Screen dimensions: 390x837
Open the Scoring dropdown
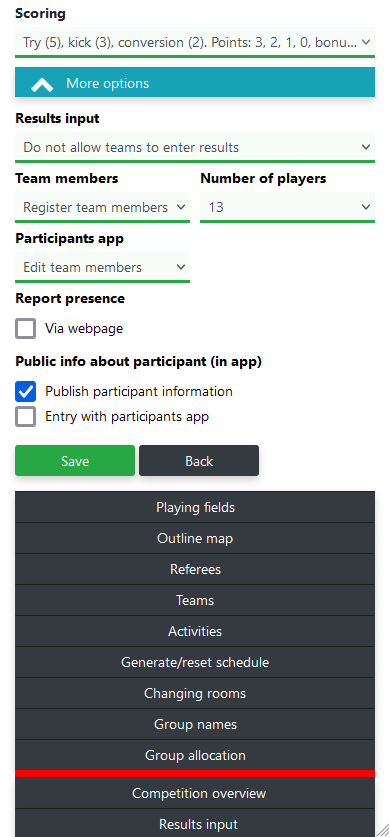tap(195, 42)
